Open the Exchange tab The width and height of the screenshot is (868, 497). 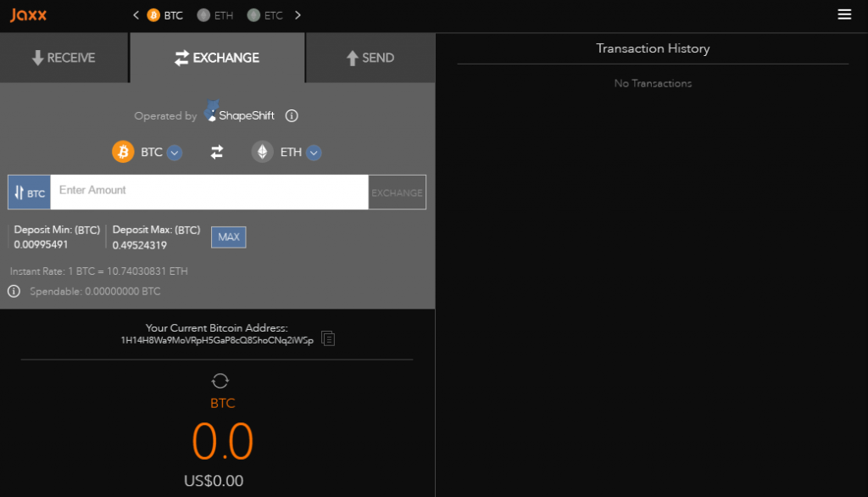point(217,58)
